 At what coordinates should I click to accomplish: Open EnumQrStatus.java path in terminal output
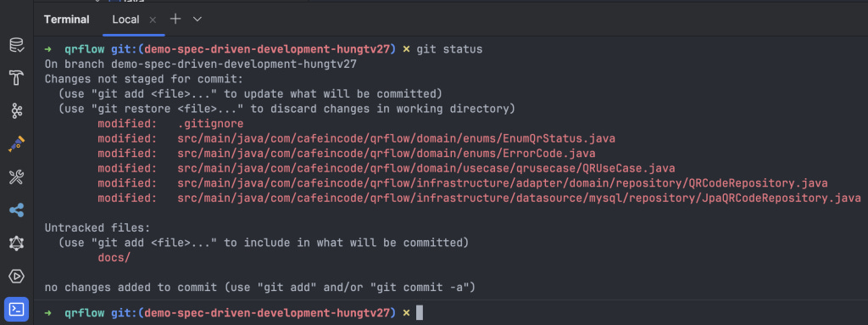coord(397,138)
